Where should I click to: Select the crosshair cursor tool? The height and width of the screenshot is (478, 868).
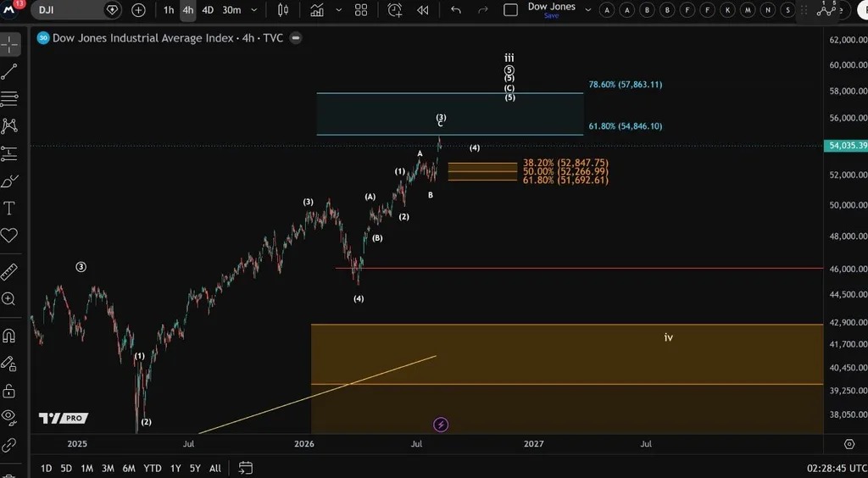(x=9, y=44)
